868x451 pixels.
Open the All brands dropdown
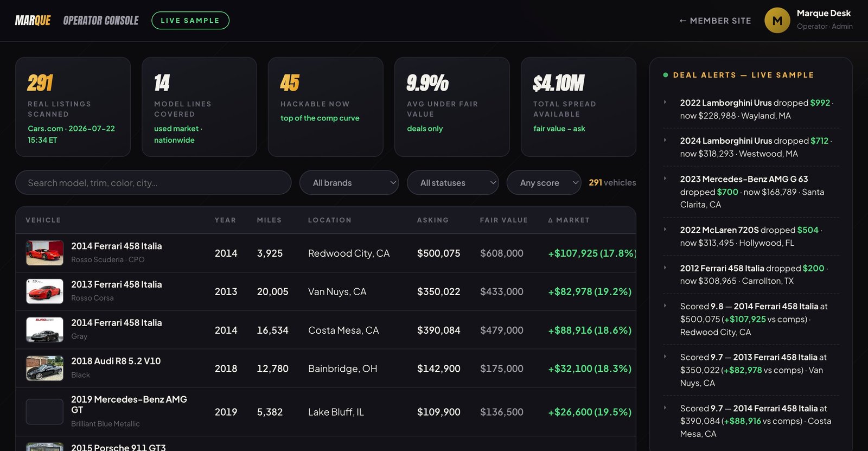pyautogui.click(x=349, y=183)
